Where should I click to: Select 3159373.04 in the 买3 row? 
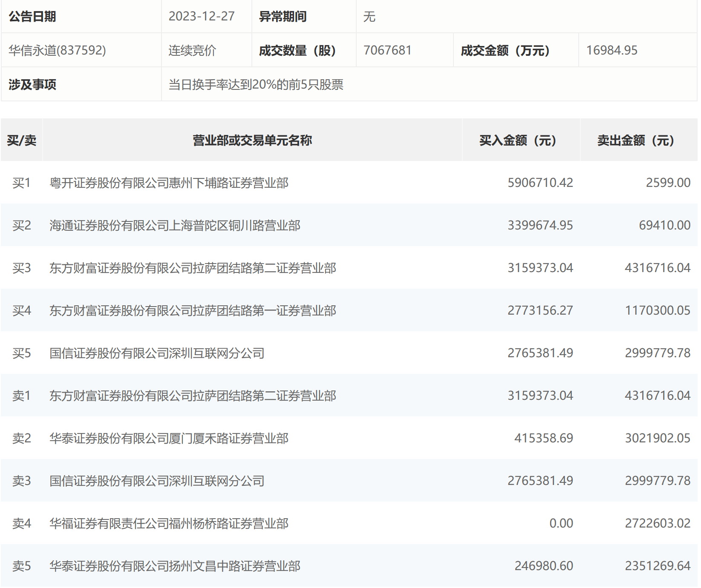click(x=540, y=268)
